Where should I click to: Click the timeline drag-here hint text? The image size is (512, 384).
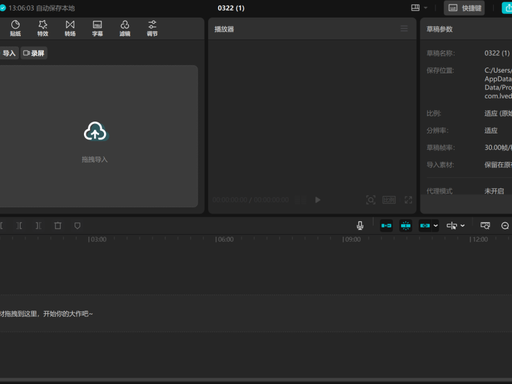click(x=46, y=314)
